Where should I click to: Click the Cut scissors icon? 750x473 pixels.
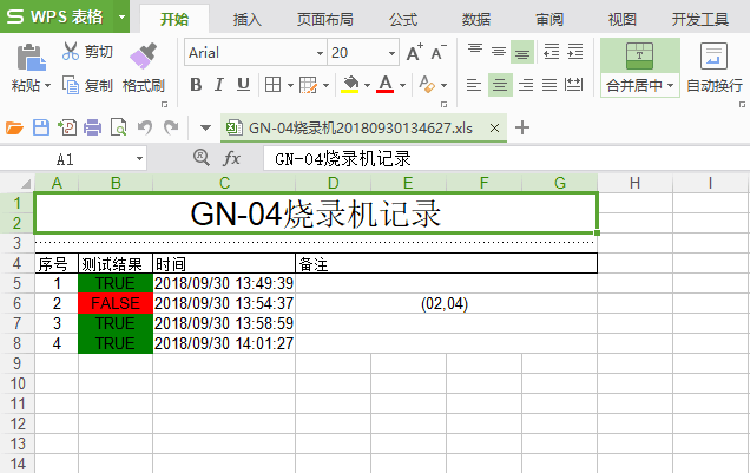pyautogui.click(x=71, y=52)
